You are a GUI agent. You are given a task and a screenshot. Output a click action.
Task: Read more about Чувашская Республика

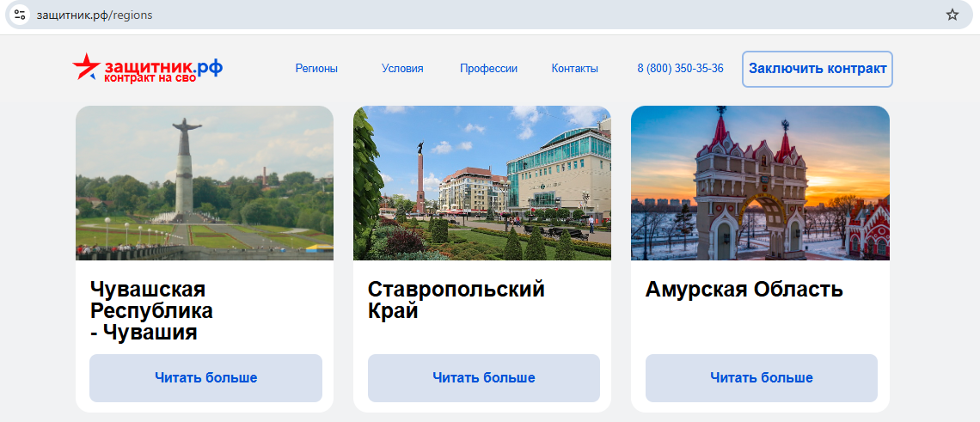tap(205, 378)
